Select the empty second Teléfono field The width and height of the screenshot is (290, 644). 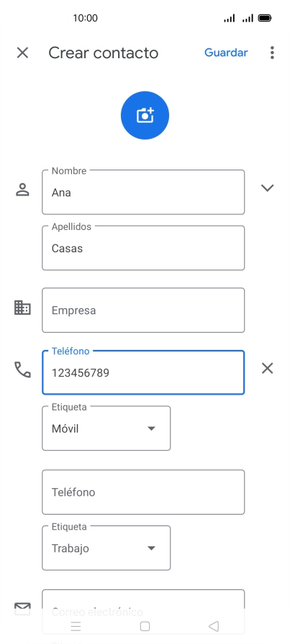[143, 492]
